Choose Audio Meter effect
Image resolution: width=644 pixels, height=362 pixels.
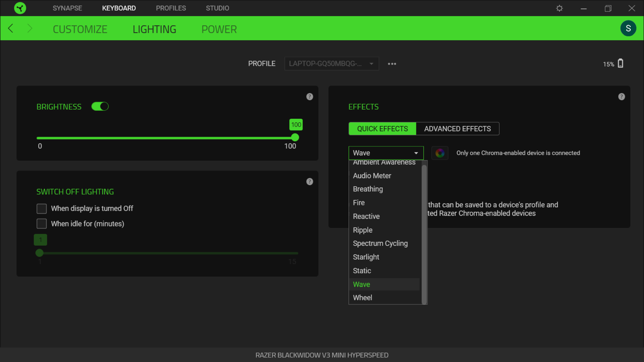[x=385, y=176]
